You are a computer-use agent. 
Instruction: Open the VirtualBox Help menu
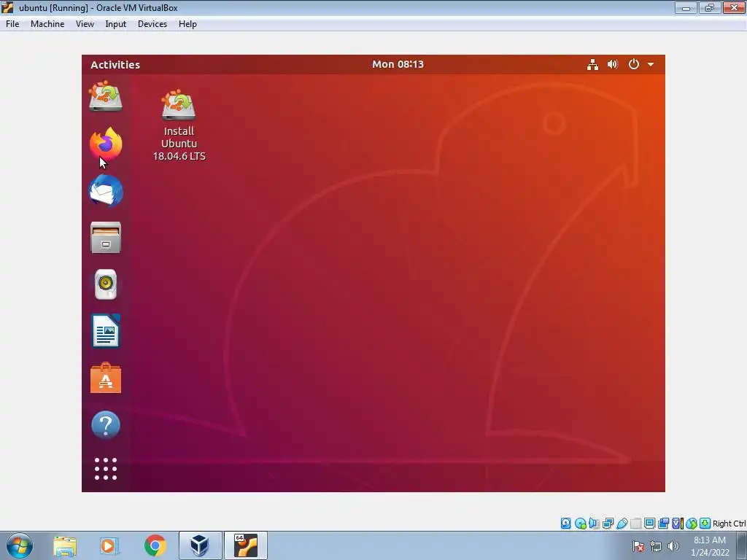coord(187,24)
